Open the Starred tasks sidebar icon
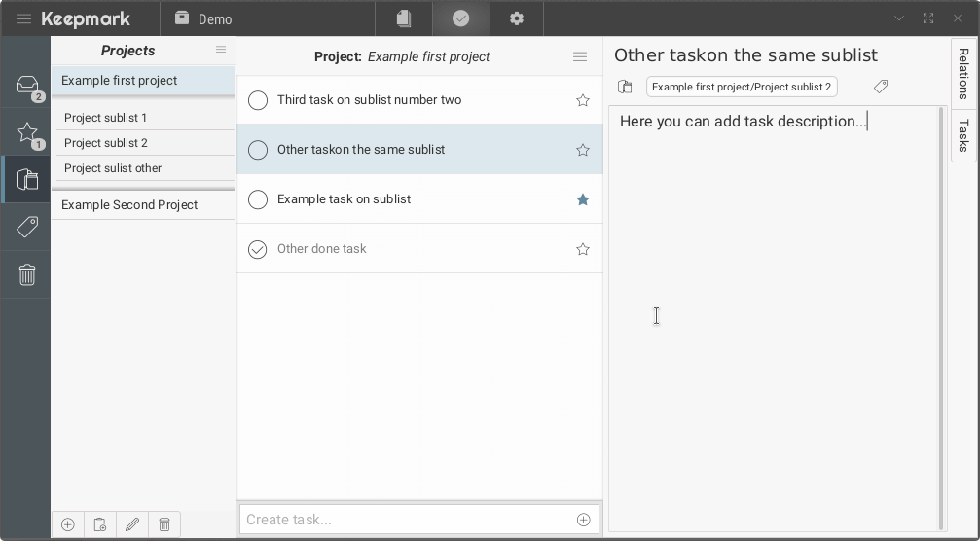980x541 pixels. point(26,133)
